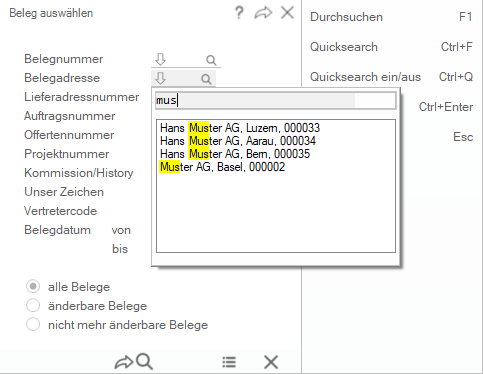The width and height of the screenshot is (483, 374).
Task: Click the magnifier icon in Belegnummer field
Action: click(211, 60)
